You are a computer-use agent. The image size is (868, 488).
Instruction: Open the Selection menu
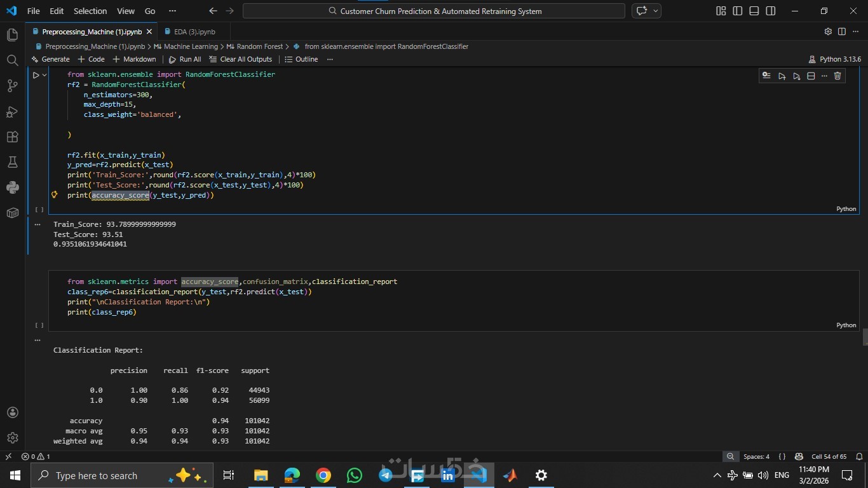[x=90, y=11]
